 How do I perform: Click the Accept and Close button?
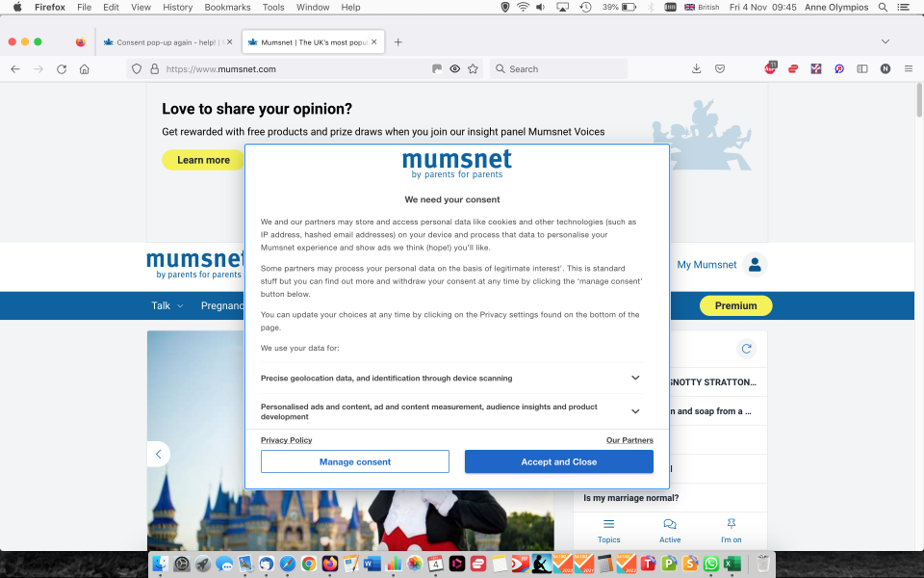[x=558, y=461]
